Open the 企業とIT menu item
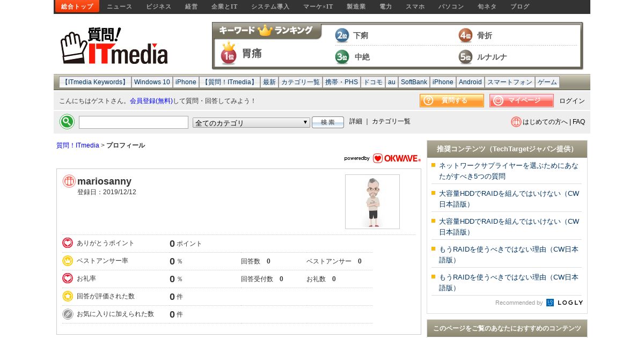This screenshot has height=338, width=644. [x=224, y=6]
